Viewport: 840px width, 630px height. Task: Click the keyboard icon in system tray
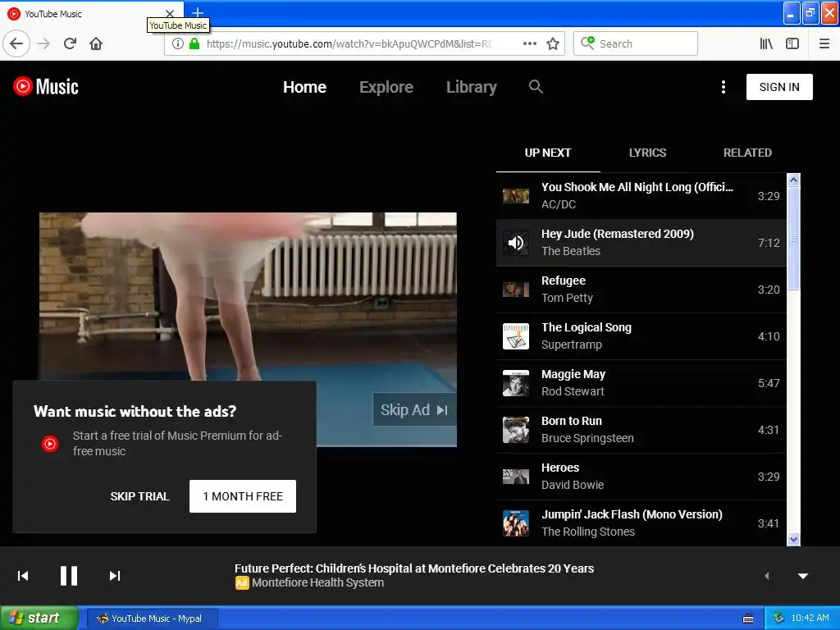pyautogui.click(x=748, y=619)
